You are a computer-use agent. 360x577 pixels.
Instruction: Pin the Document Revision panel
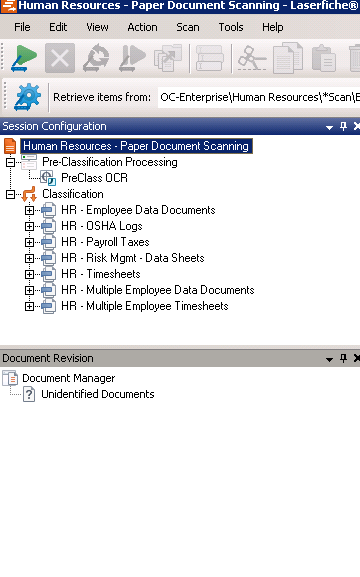343,358
